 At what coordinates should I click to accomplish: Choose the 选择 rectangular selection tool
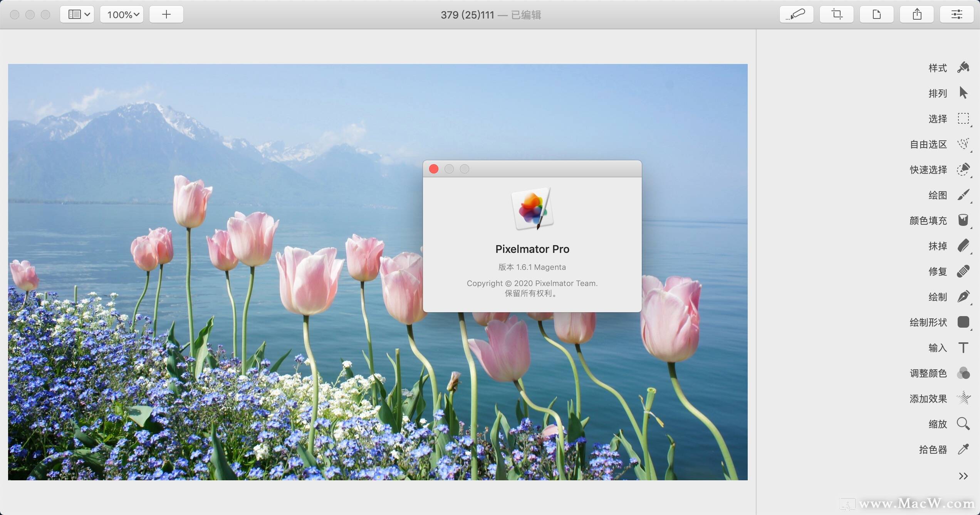click(x=963, y=118)
